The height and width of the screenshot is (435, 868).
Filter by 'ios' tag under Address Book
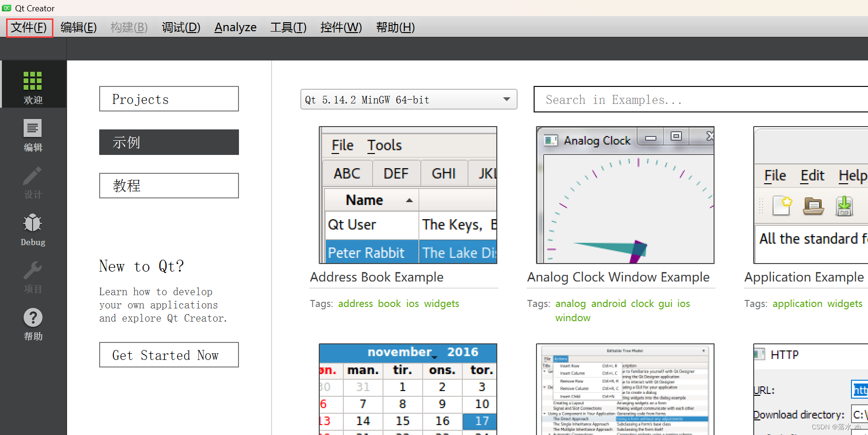[412, 303]
